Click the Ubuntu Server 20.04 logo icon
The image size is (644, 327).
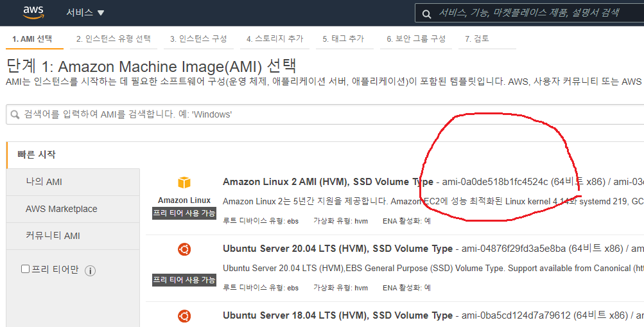tap(184, 249)
